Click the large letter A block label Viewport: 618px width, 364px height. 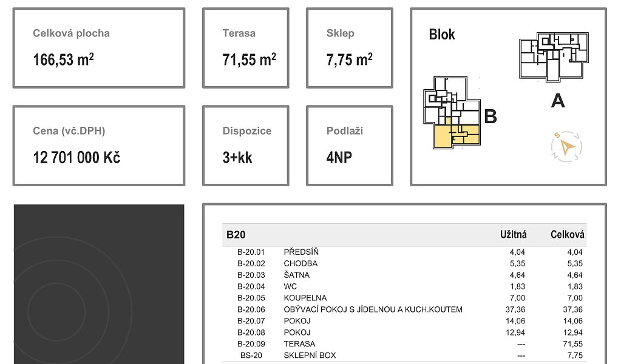558,101
